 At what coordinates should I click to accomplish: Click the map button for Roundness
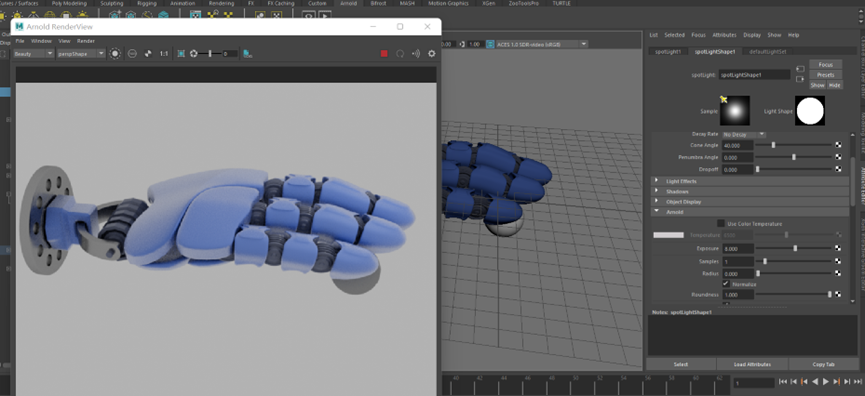(839, 295)
